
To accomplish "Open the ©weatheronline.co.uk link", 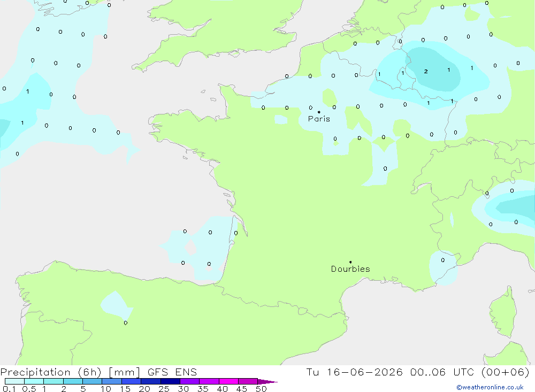I will tap(490, 387).
